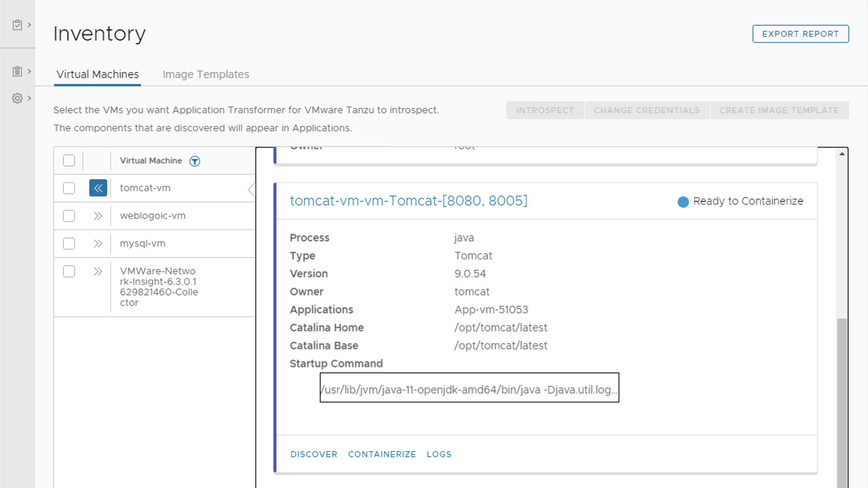
Task: Click the Startup Command text field
Action: pyautogui.click(x=469, y=388)
